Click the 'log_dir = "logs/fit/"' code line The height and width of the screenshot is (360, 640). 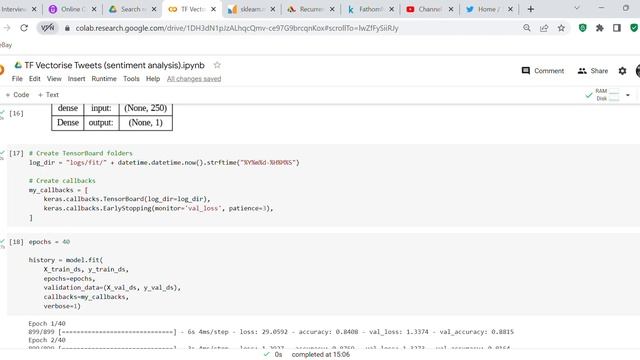pos(164,162)
